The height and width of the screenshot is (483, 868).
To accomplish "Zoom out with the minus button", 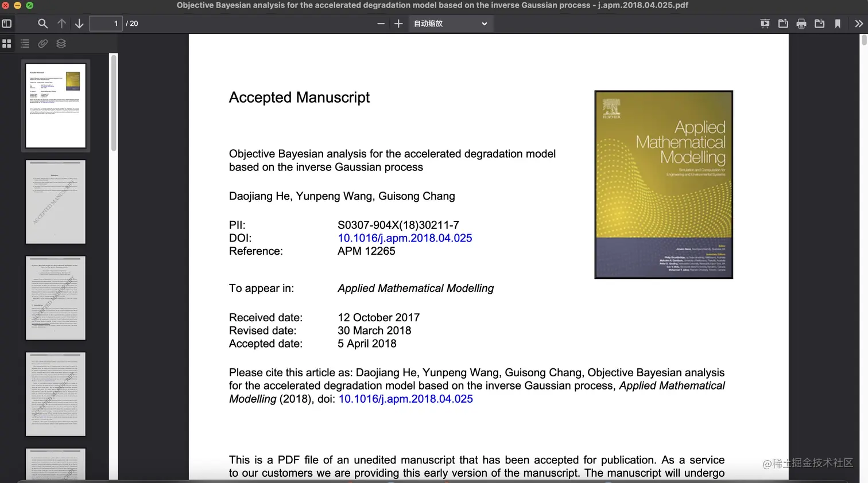I will pos(381,24).
